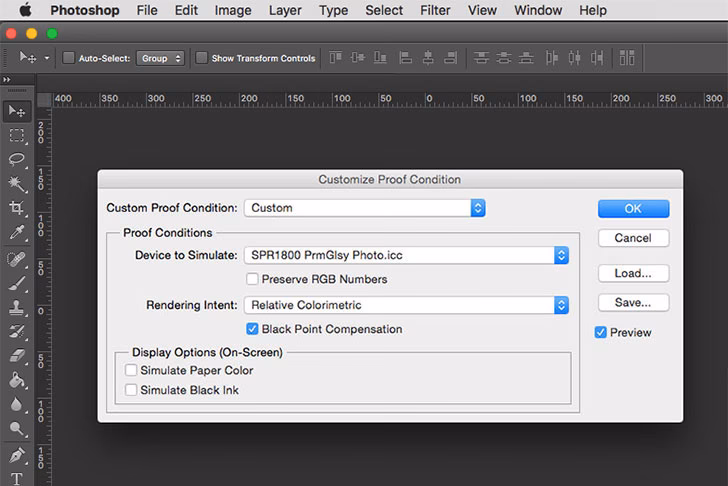Open the Apple menu
728x486 pixels.
click(x=26, y=10)
